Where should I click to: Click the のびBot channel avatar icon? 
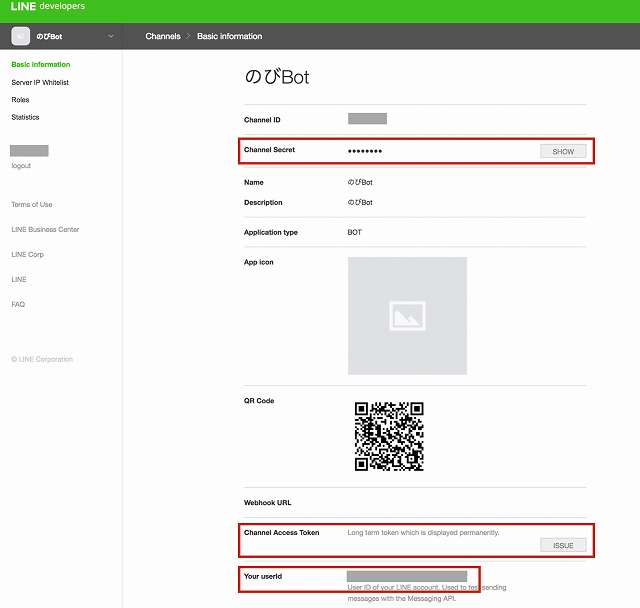coord(20,36)
